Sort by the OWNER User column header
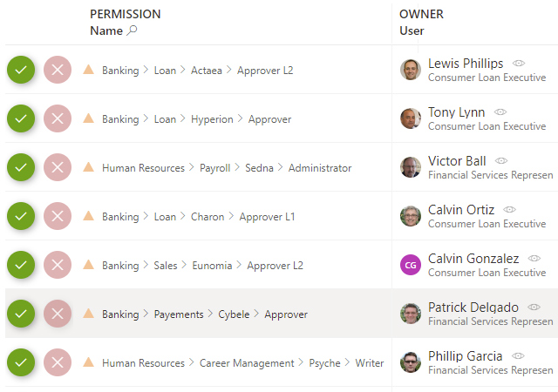The image size is (558, 392). pyautogui.click(x=412, y=30)
